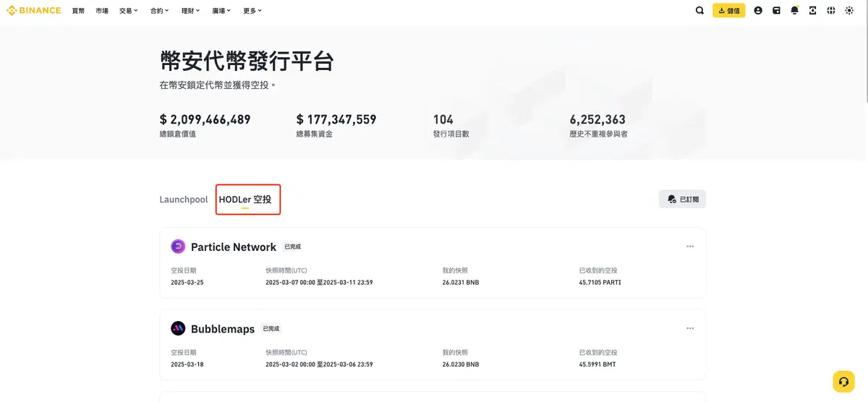This screenshot has height=402, width=868.
Task: Click the yellow 儲值 deposit button
Action: click(x=728, y=11)
